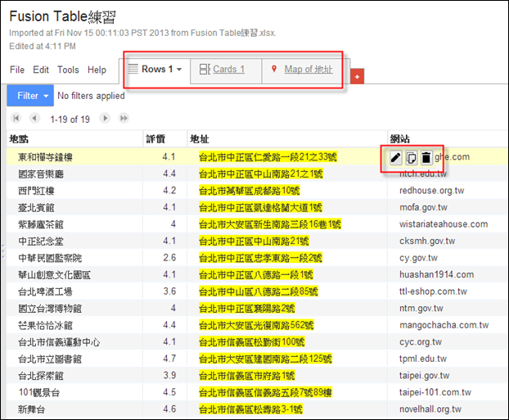Viewport: 509px width, 420px height.
Task: Click the 4.7 rating value
Action: pos(169,359)
